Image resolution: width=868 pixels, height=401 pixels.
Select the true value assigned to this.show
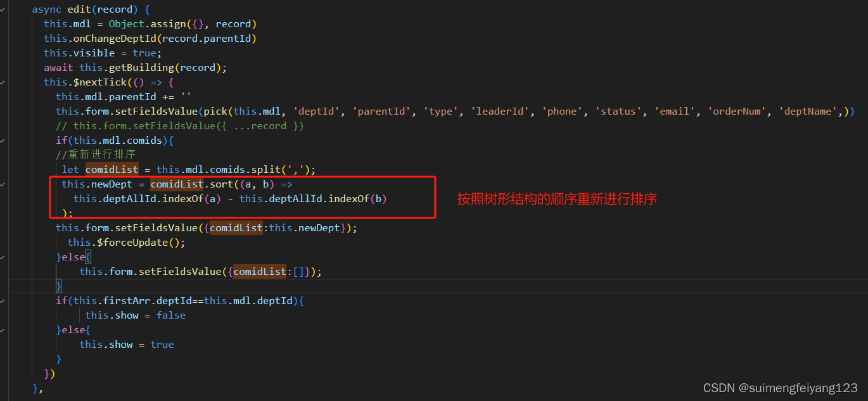coord(162,344)
